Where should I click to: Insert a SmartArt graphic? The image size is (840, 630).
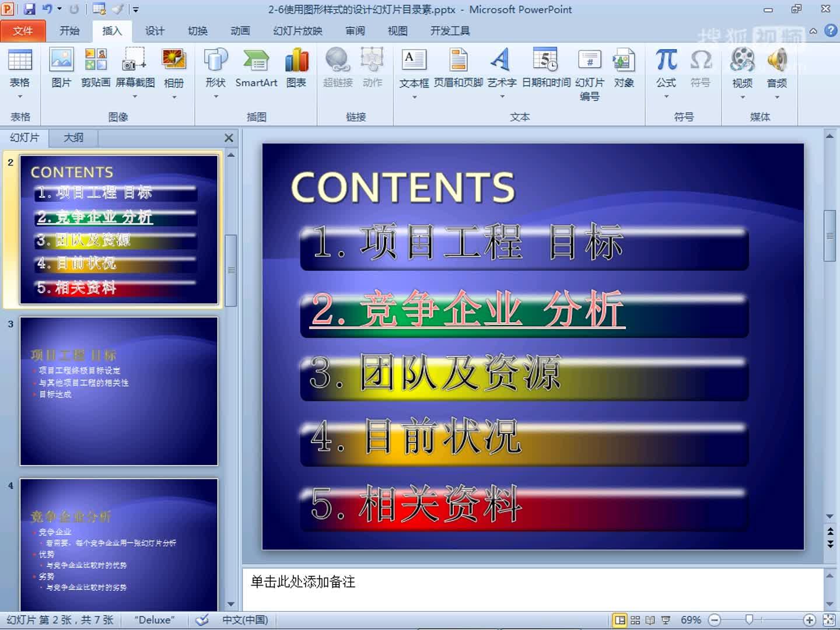256,67
